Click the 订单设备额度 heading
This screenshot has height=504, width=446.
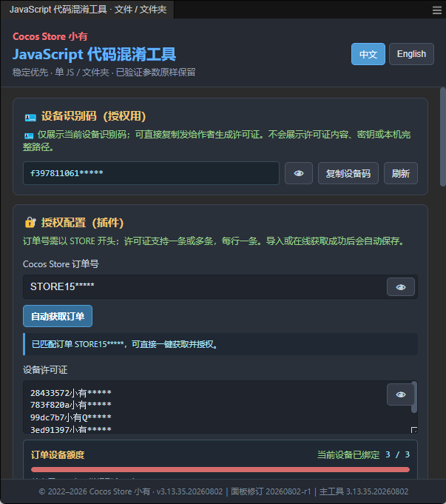coord(58,455)
